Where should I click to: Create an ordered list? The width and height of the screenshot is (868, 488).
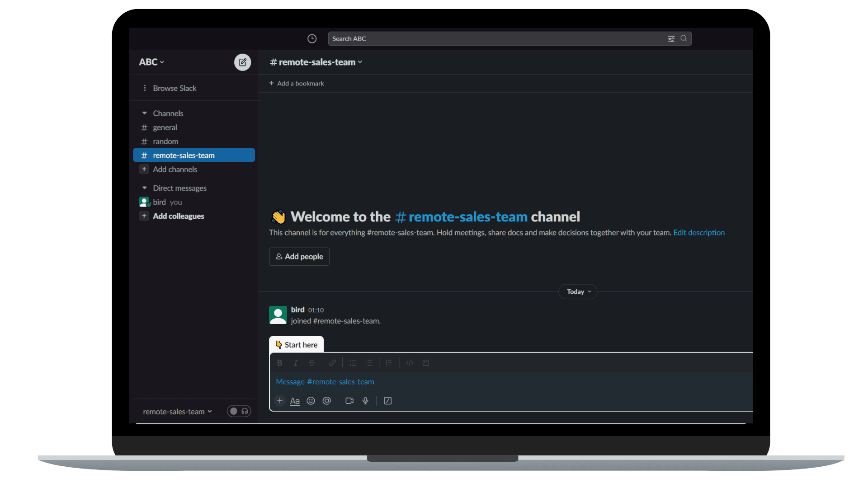353,362
